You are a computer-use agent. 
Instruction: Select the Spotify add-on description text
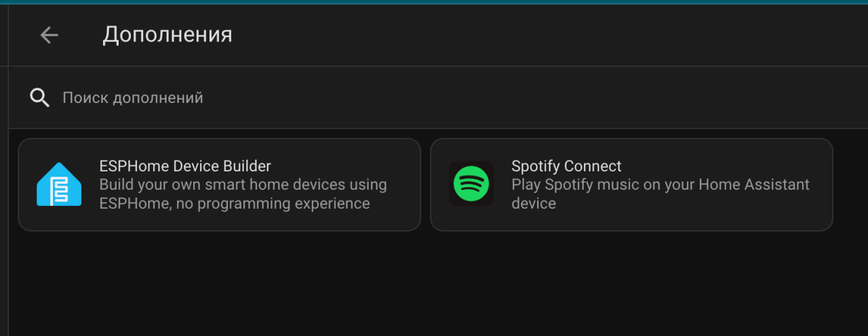(x=660, y=194)
